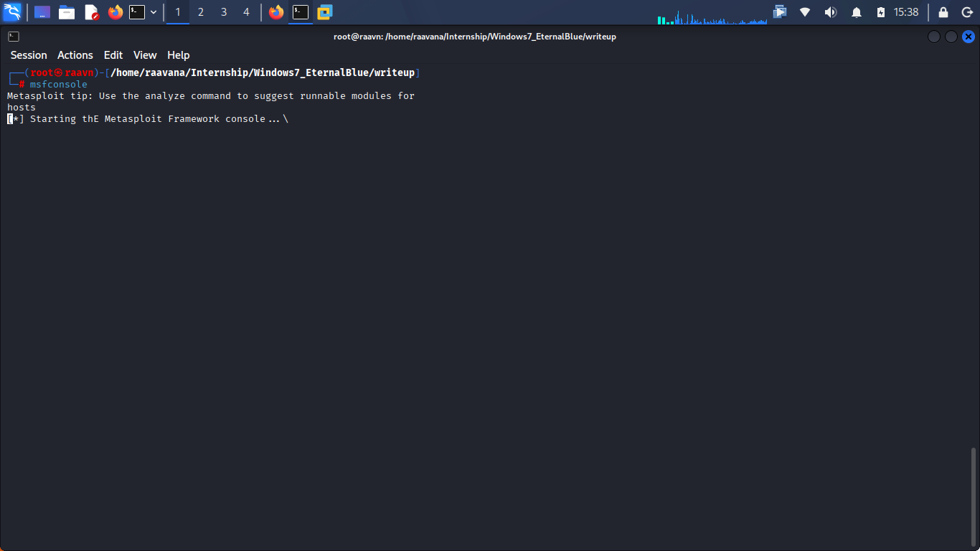
Task: Click the 15:38 clock
Action: coord(906,12)
